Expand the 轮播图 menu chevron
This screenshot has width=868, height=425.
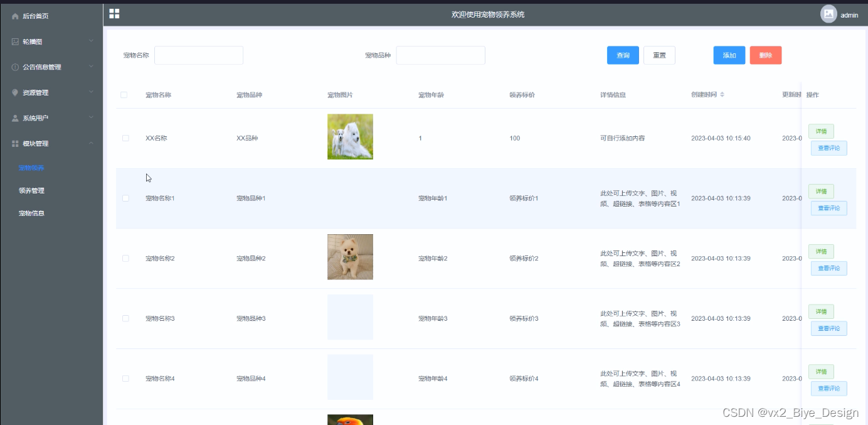[x=91, y=41]
